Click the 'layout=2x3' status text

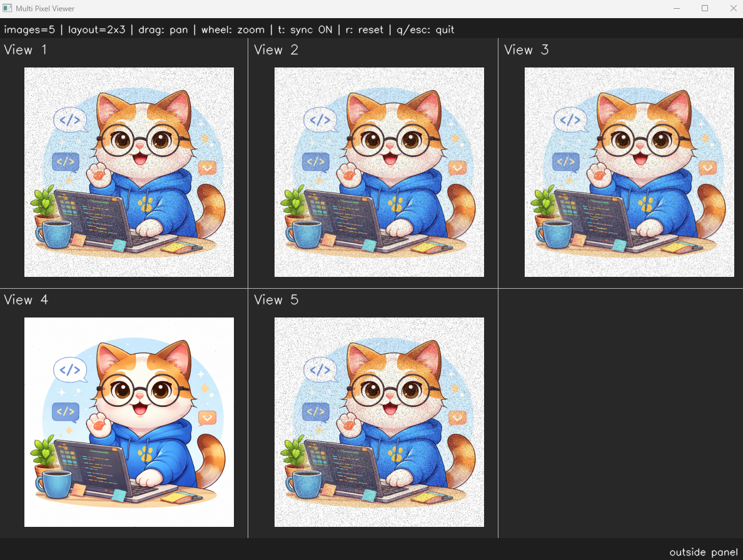pos(97,30)
